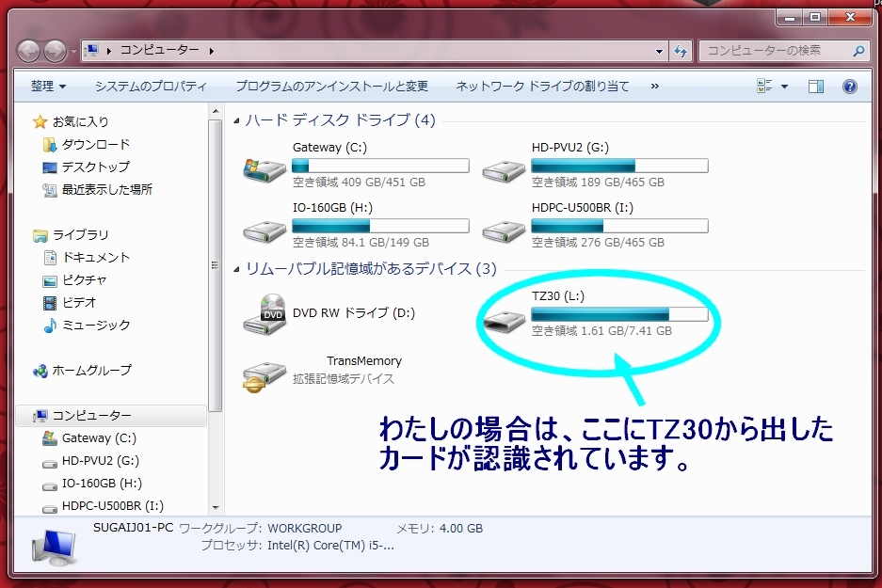The image size is (882, 588).
Task: Expand the address bar history dropdown
Action: tap(659, 51)
